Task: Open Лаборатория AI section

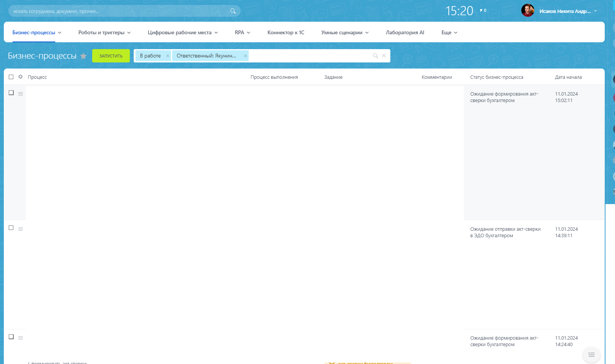Action: [405, 32]
